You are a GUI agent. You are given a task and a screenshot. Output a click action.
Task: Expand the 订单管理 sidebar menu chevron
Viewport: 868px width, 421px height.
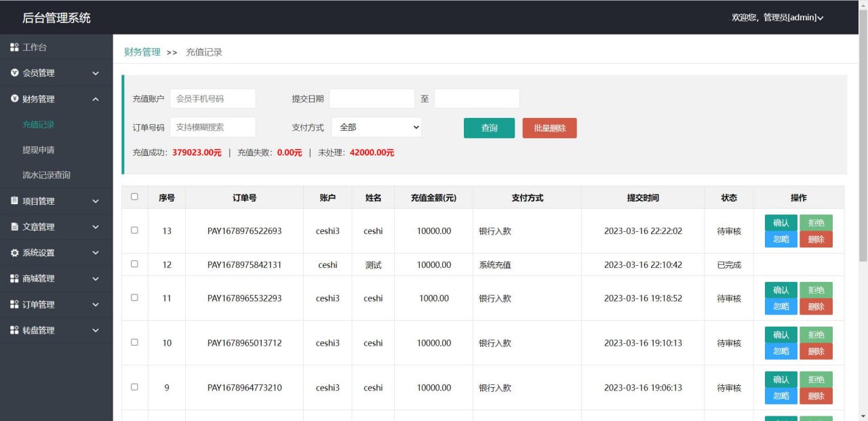pyautogui.click(x=96, y=304)
